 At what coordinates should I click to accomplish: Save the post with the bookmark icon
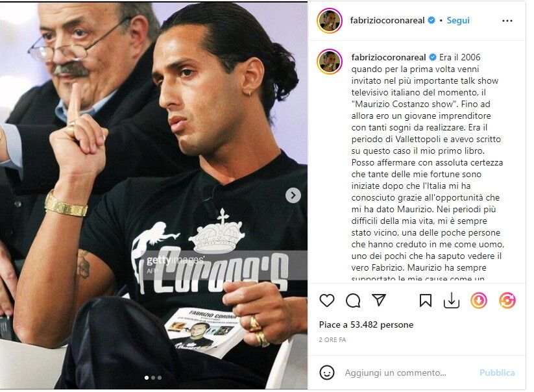coord(426,300)
